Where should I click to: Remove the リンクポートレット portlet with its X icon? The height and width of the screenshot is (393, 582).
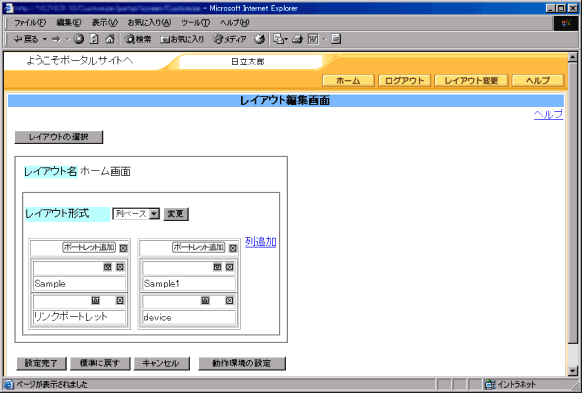[120, 301]
